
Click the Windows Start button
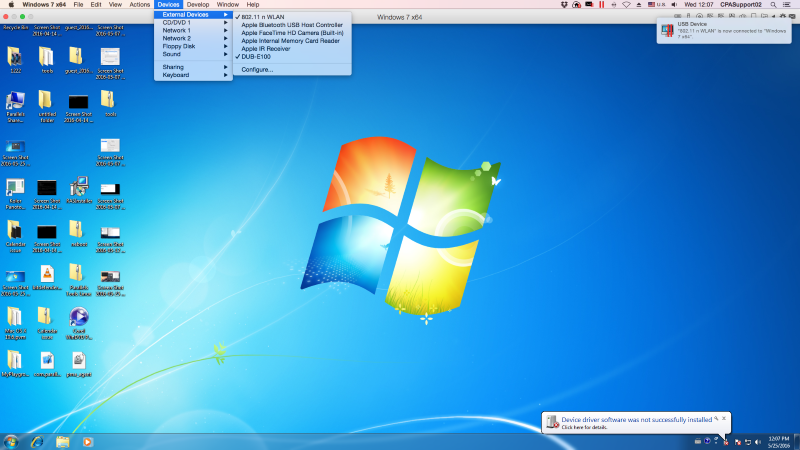tap(11, 441)
